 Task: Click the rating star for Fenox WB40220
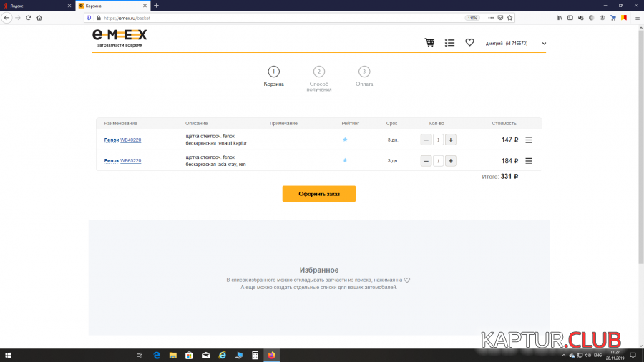pyautogui.click(x=345, y=140)
